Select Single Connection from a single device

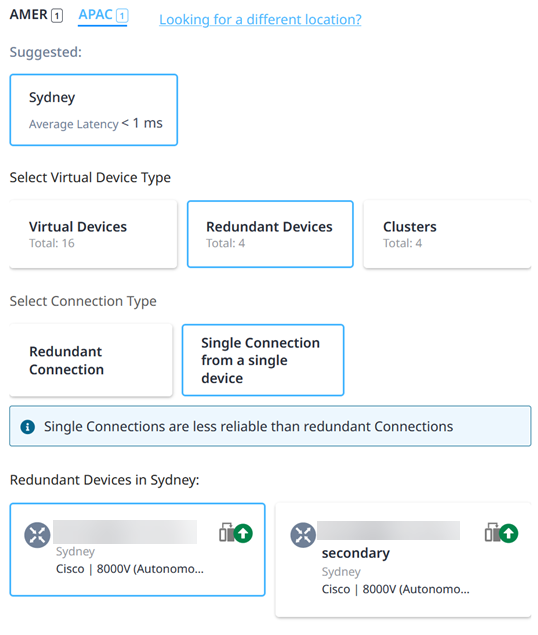[263, 360]
